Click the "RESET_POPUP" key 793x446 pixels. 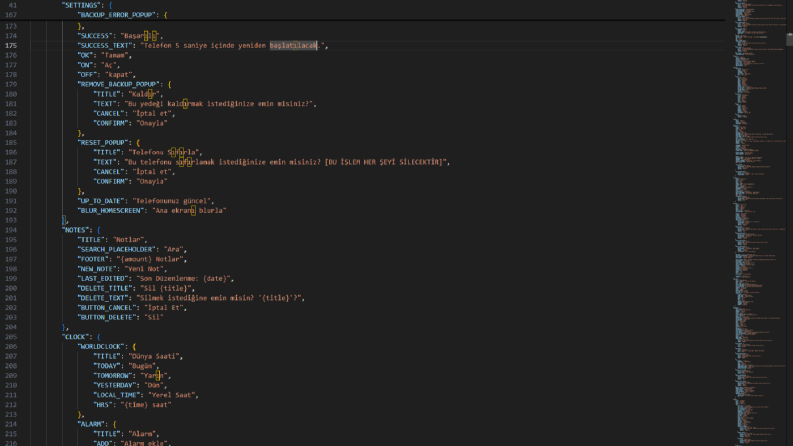105,143
